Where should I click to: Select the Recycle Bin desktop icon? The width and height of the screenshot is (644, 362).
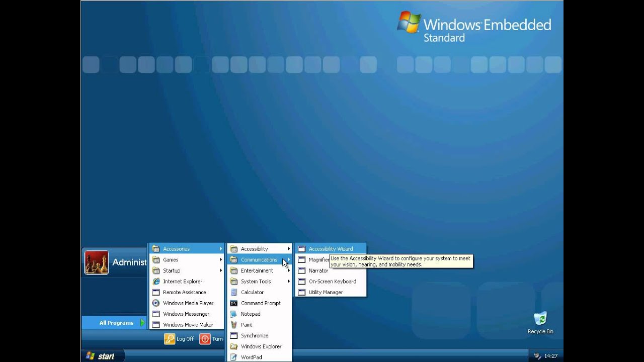[540, 318]
